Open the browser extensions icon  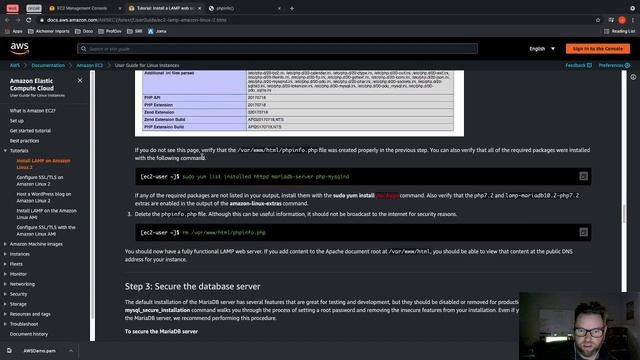click(611, 20)
